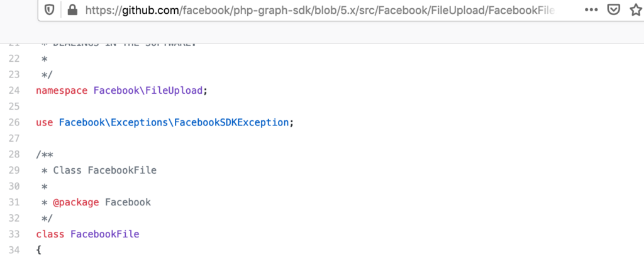Click the FacebookSDKException import path
The image size is (644, 257).
coord(174,123)
